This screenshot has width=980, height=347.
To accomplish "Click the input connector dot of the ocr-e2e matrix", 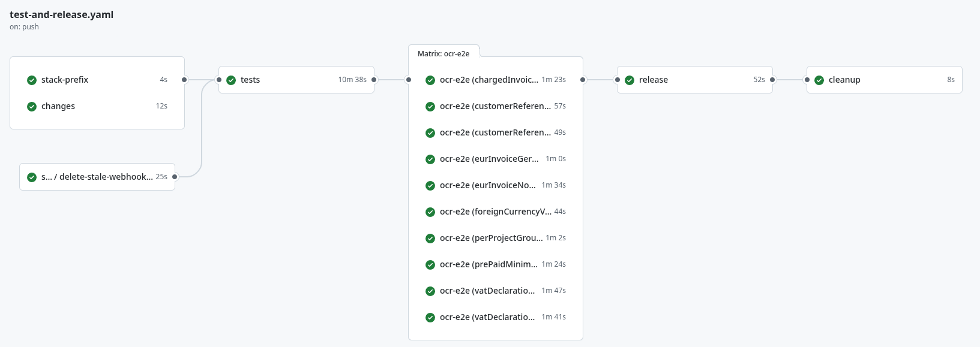I will click(x=409, y=80).
